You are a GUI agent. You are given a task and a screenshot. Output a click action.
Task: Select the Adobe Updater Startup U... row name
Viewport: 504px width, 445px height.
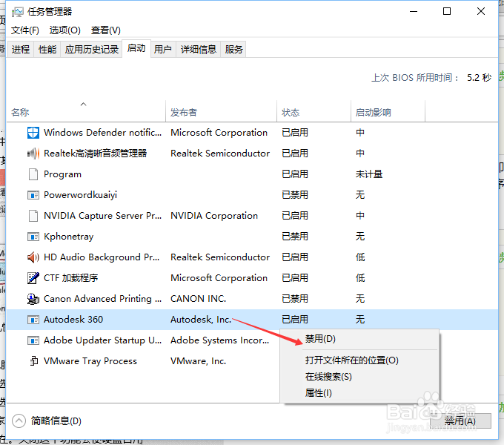pyautogui.click(x=102, y=340)
